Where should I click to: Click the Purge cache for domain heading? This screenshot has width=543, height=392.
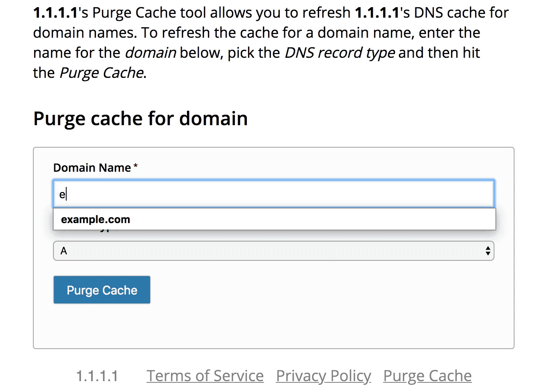[x=140, y=119]
